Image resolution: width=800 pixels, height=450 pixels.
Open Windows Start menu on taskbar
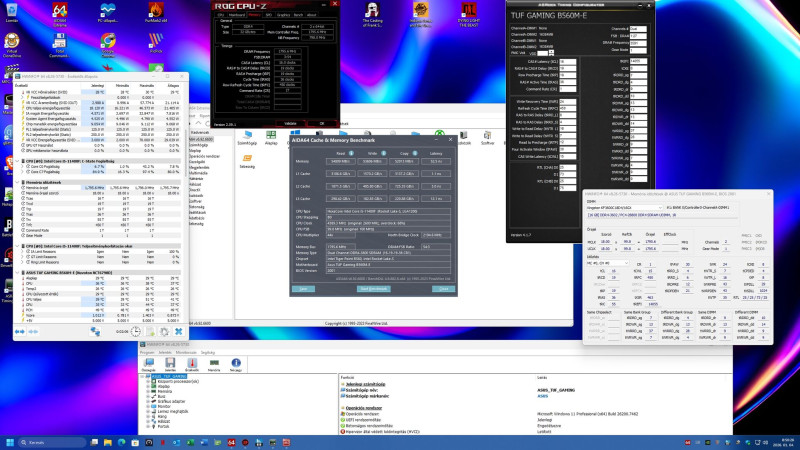(10, 442)
